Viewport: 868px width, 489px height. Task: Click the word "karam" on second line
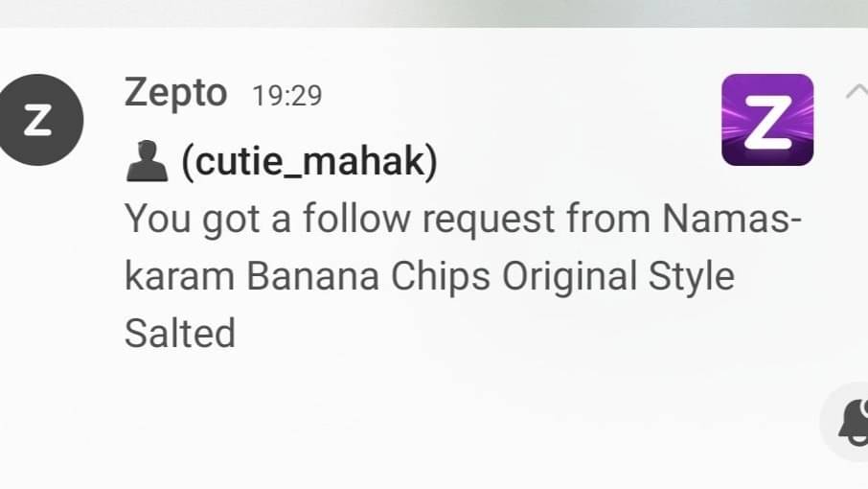point(179,276)
